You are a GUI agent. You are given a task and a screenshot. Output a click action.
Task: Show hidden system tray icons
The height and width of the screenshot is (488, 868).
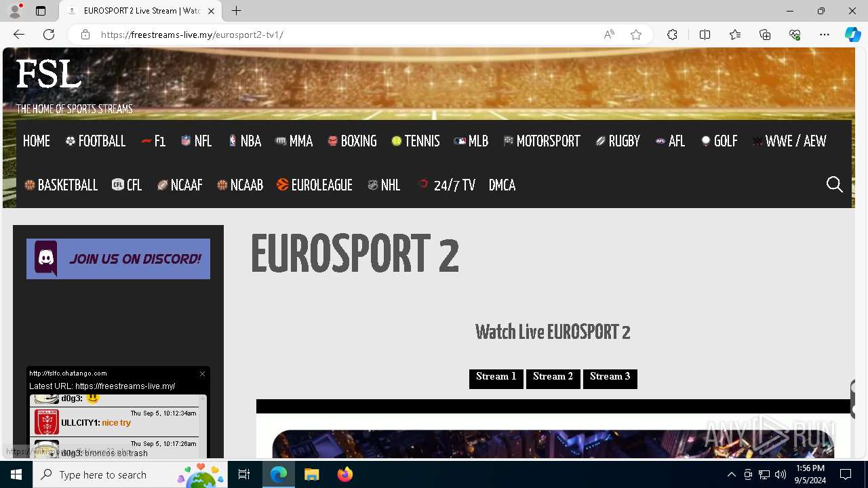(731, 474)
